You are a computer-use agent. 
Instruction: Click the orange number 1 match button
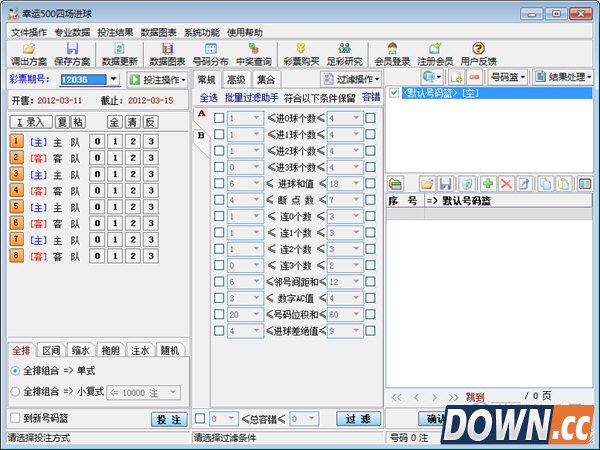[16, 141]
